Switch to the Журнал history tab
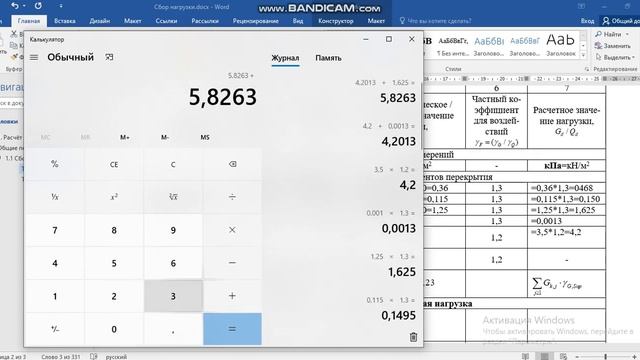This screenshot has height=360, width=640. coord(285,58)
